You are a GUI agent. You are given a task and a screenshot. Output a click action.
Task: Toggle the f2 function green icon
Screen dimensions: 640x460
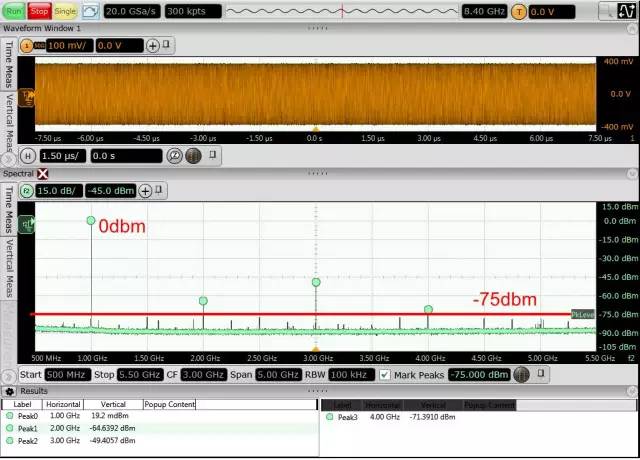pos(27,191)
